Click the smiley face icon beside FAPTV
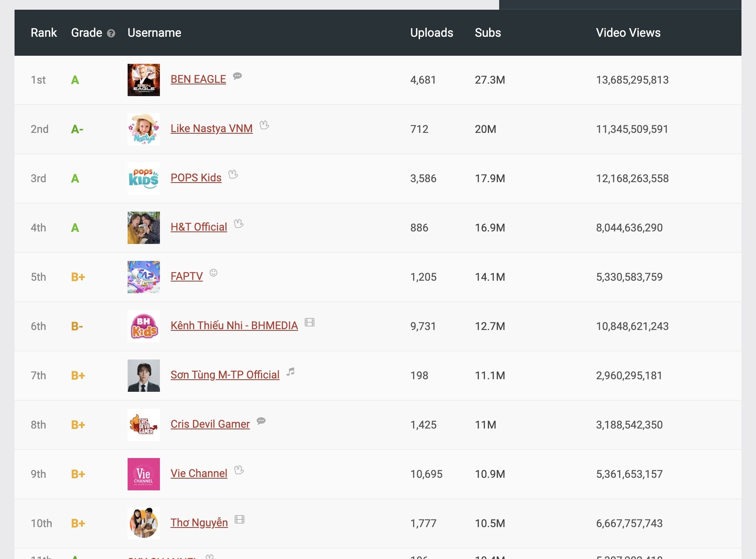 [x=214, y=273]
